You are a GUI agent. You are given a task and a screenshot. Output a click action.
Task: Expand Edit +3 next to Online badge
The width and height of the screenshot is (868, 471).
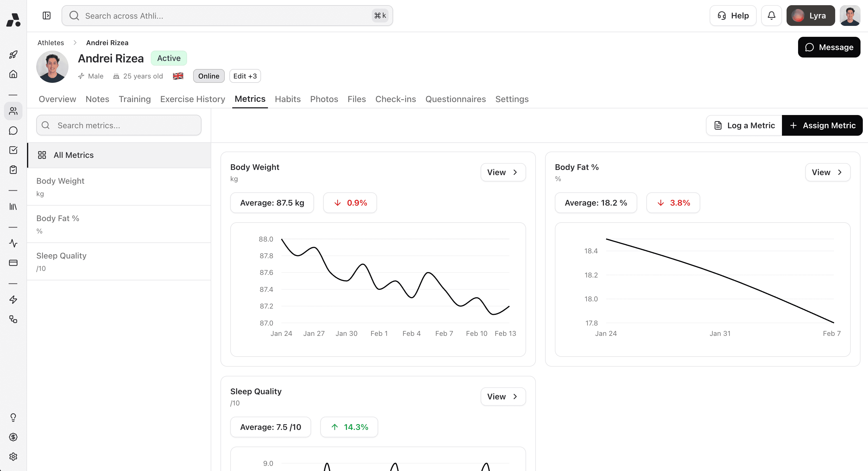245,76
